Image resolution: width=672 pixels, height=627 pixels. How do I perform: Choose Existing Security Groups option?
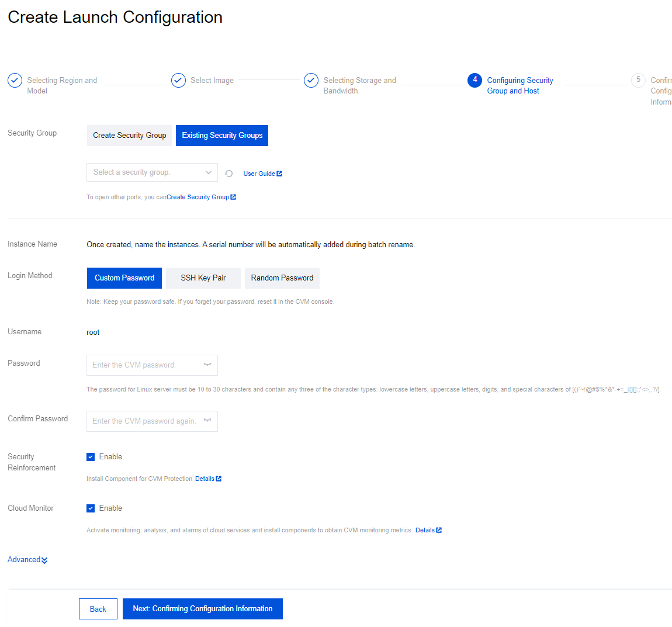tap(222, 136)
